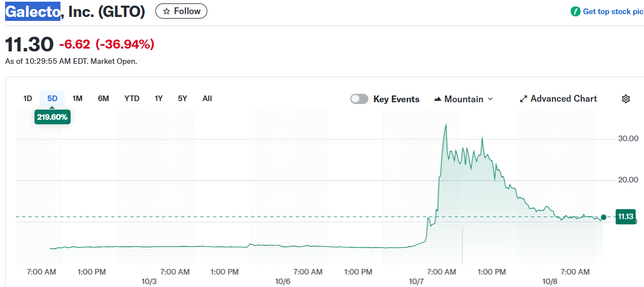The image size is (644, 287).
Task: Switch to the 1M range
Action: [77, 98]
